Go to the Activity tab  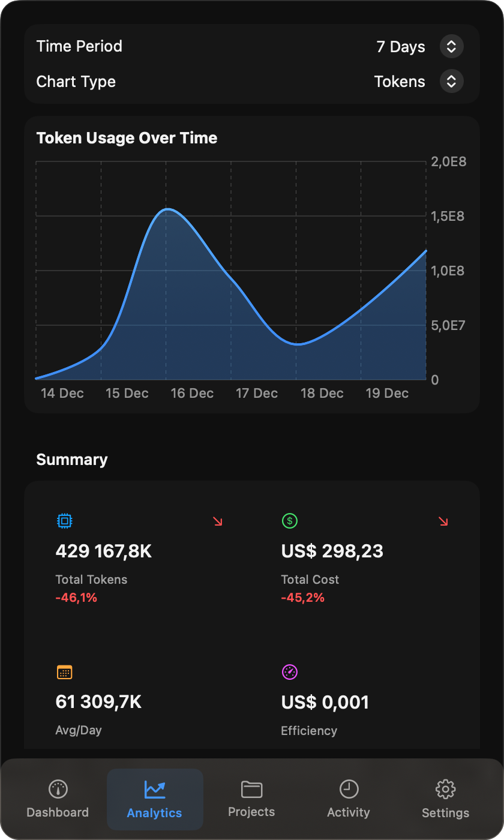349,799
